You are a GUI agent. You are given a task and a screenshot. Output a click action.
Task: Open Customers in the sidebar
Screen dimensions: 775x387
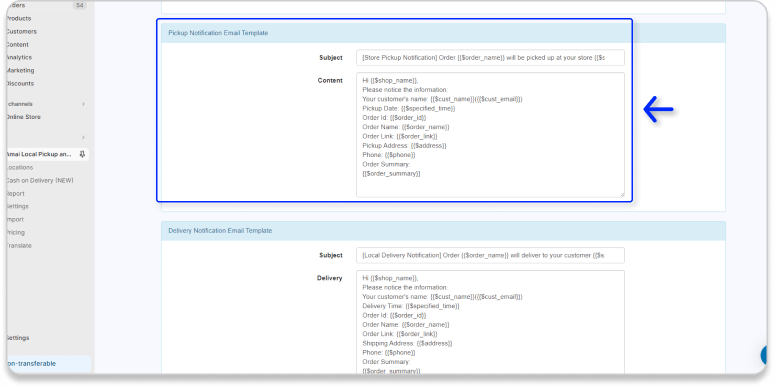pyautogui.click(x=21, y=31)
